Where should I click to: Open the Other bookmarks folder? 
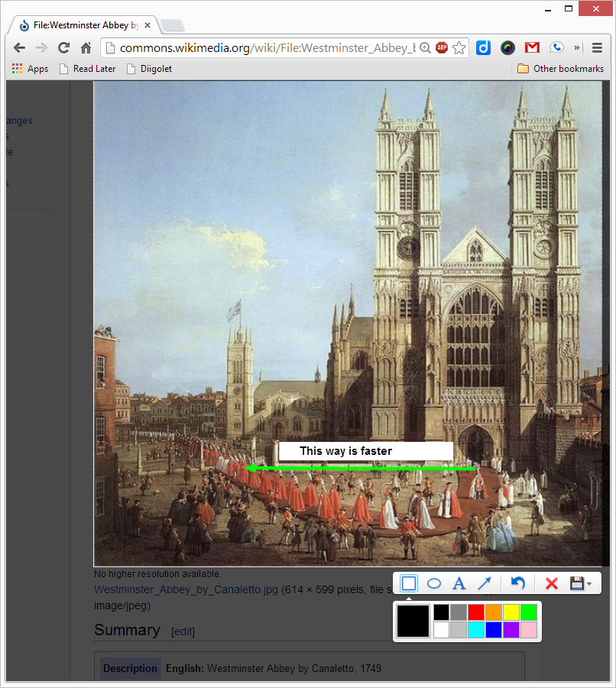pyautogui.click(x=560, y=69)
